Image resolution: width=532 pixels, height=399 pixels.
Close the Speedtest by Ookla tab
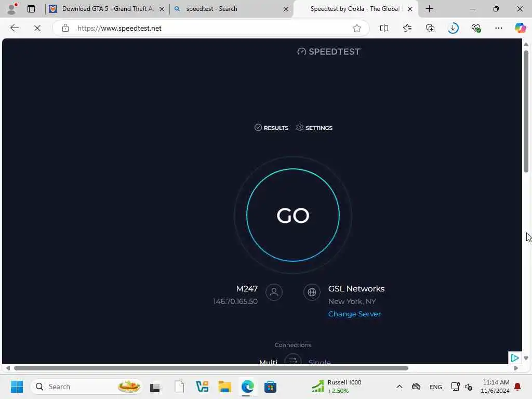coord(410,9)
